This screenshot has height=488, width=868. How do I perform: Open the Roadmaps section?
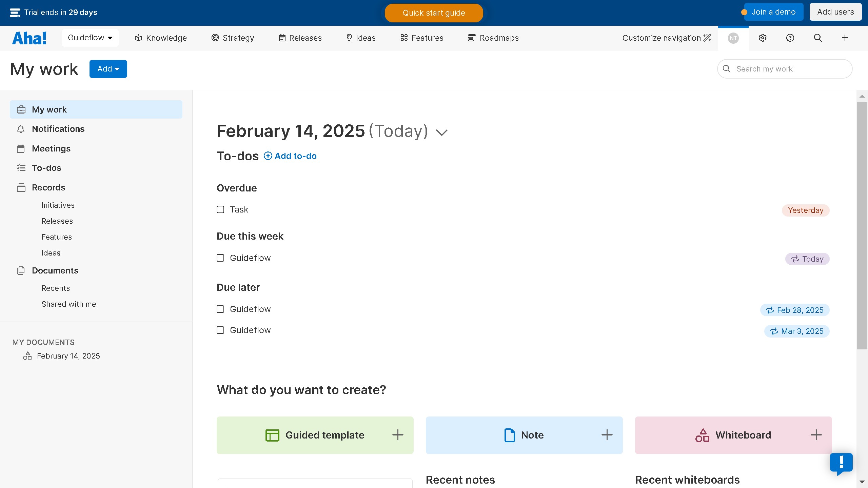492,38
